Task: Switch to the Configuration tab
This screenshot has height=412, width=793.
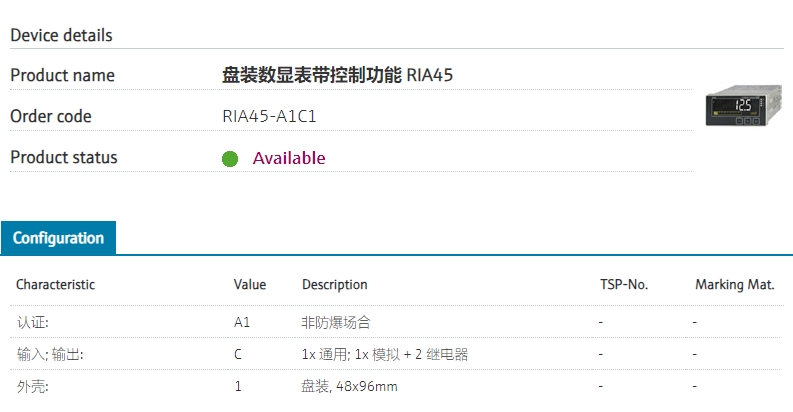Action: pos(58,238)
